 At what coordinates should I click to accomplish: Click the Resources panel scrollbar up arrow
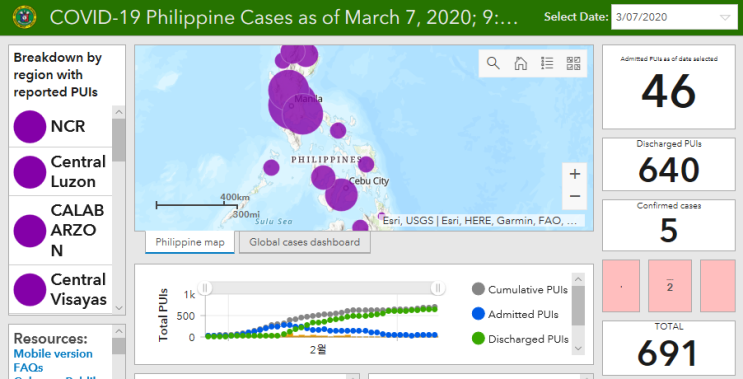tap(118, 331)
